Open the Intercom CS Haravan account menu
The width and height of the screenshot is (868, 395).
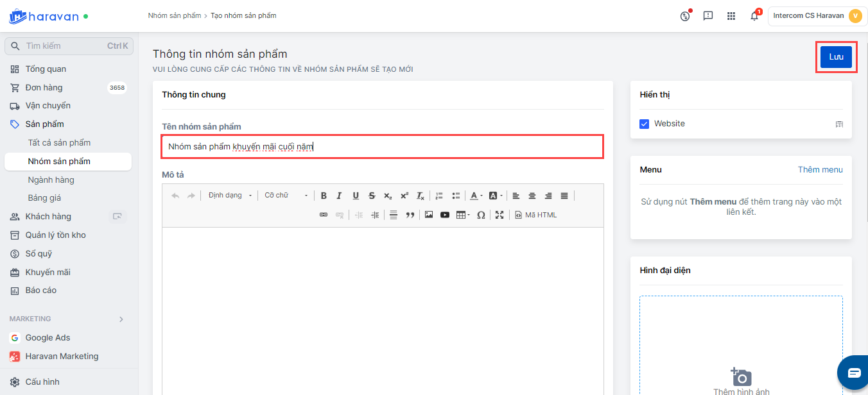point(817,16)
